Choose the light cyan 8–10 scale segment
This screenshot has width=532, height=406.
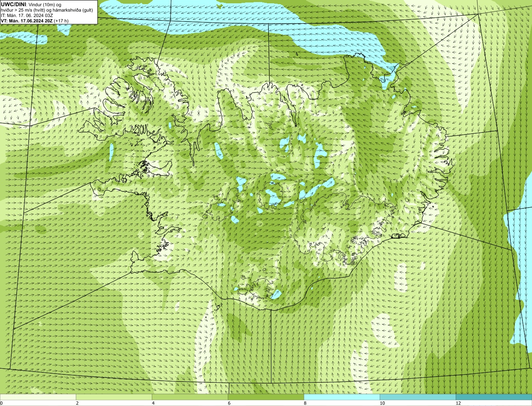coord(342,397)
